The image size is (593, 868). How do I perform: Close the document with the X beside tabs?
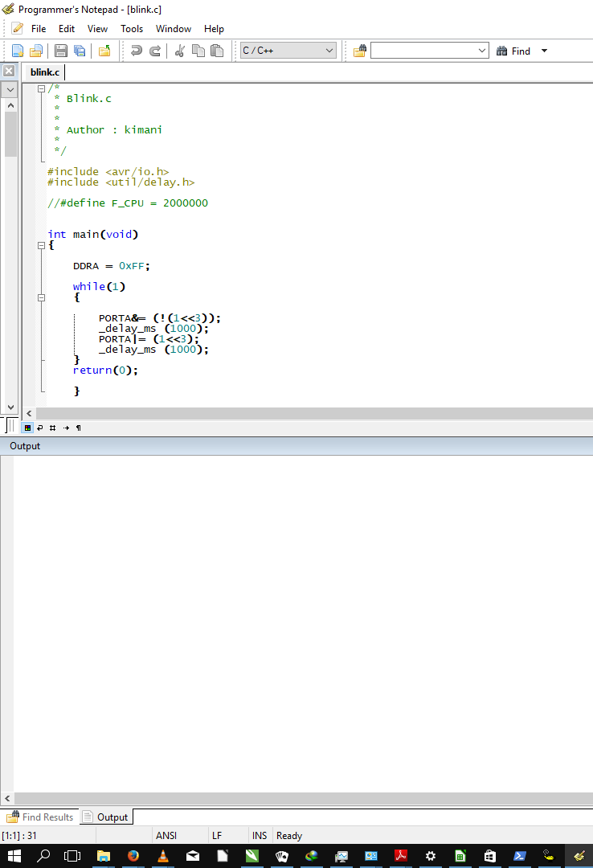click(9, 71)
